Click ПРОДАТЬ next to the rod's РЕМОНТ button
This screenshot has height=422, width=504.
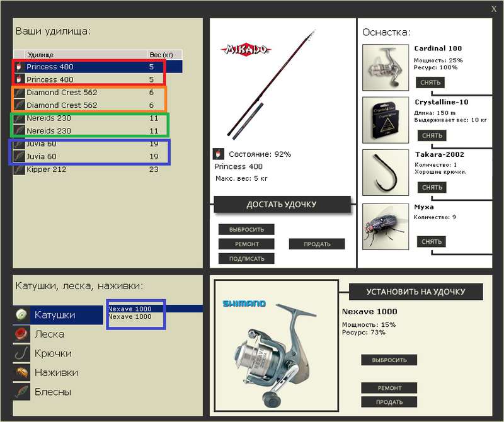(x=317, y=244)
